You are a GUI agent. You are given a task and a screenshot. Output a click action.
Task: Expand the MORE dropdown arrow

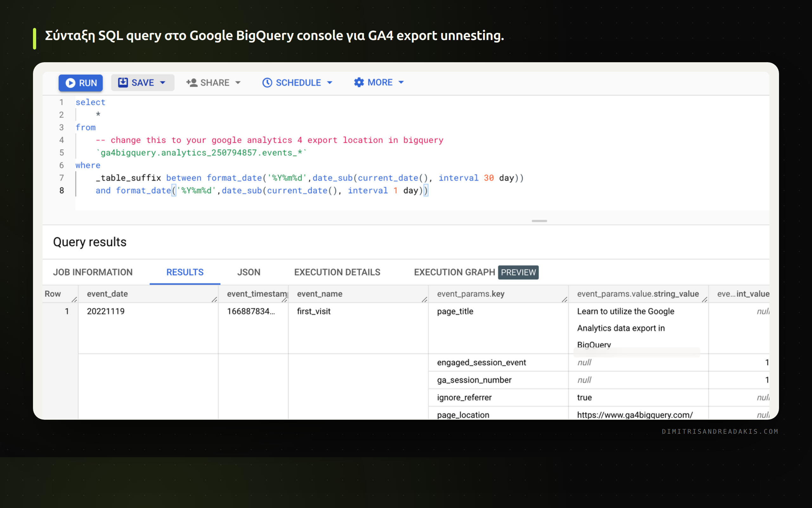coord(401,82)
